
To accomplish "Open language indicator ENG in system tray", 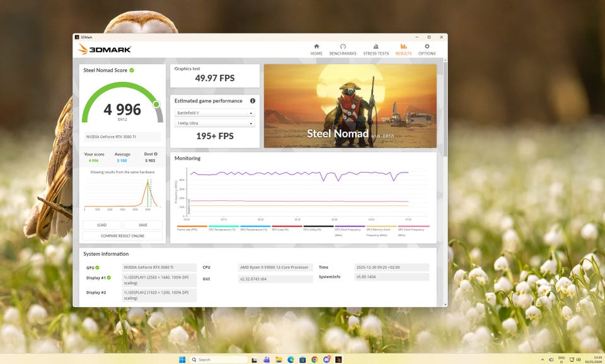I will [x=562, y=360].
